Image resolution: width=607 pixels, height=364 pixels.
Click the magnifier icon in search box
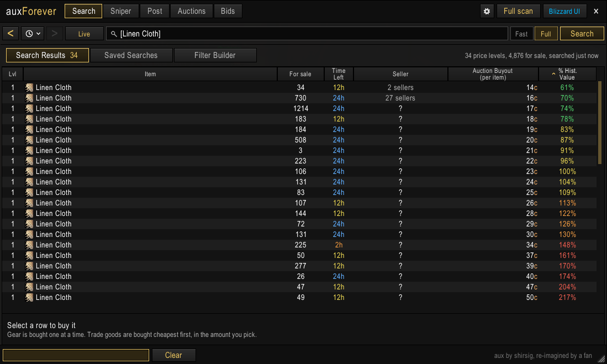pyautogui.click(x=114, y=34)
